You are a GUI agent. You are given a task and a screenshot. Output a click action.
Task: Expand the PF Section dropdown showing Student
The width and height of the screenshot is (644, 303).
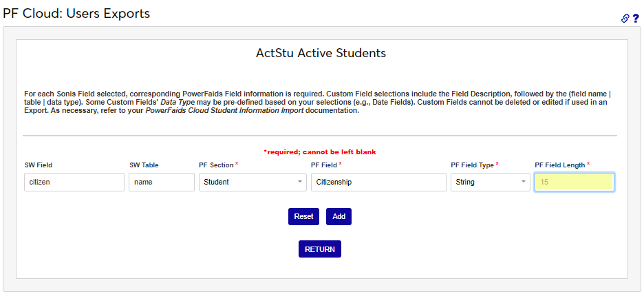(253, 182)
